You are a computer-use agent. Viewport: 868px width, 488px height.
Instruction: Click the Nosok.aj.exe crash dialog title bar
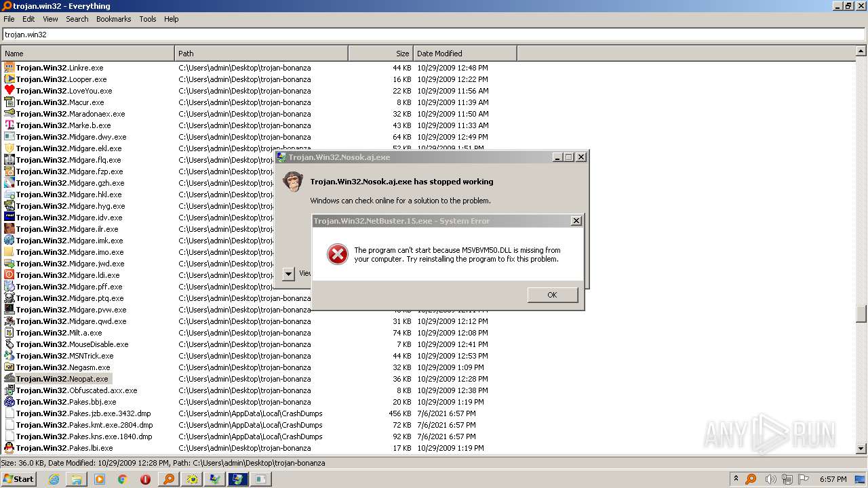click(412, 157)
